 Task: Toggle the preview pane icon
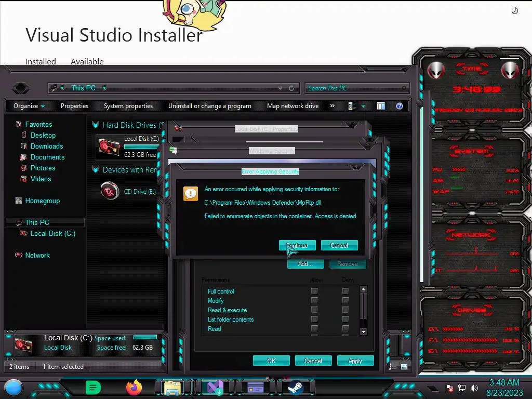pyautogui.click(x=381, y=106)
